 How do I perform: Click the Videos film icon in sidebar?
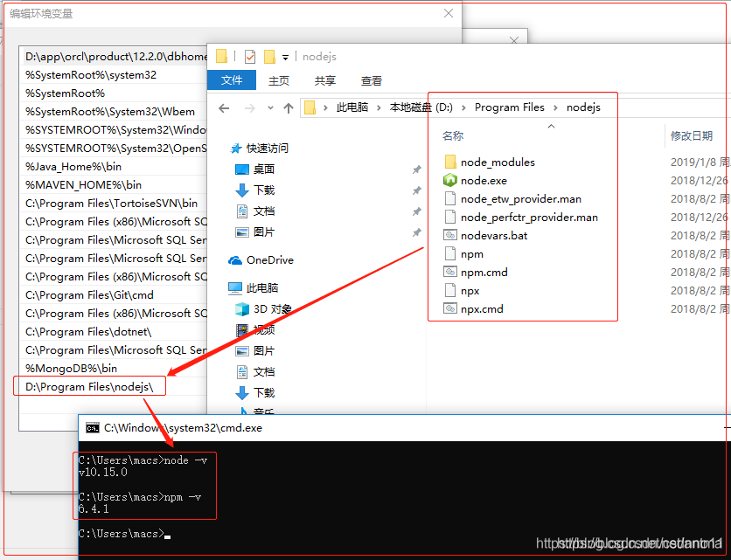tap(242, 330)
